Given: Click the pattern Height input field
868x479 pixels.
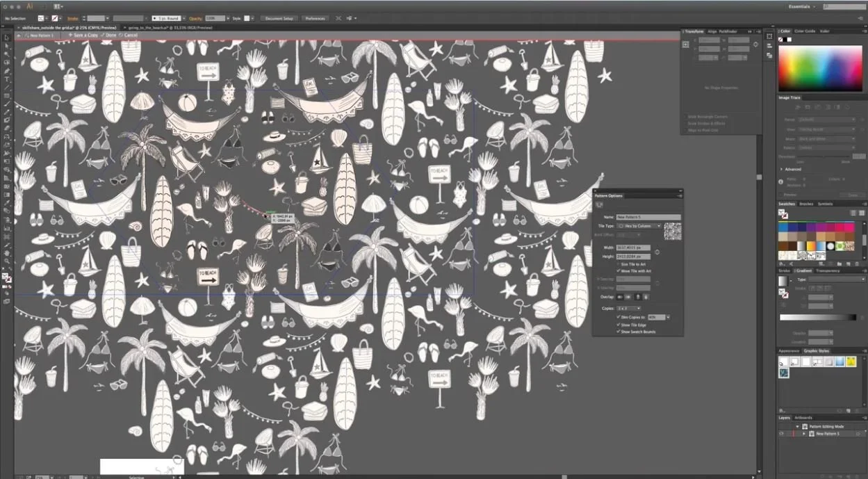Looking at the screenshot, I should [633, 257].
